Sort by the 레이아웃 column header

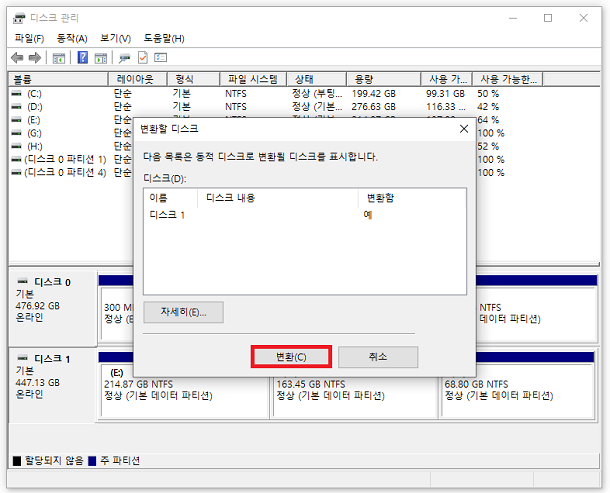(137, 79)
